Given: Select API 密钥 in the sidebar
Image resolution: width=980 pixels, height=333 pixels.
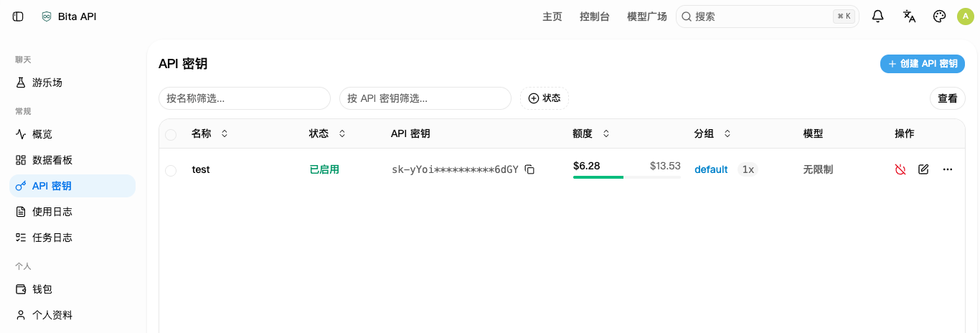Looking at the screenshot, I should [72, 186].
